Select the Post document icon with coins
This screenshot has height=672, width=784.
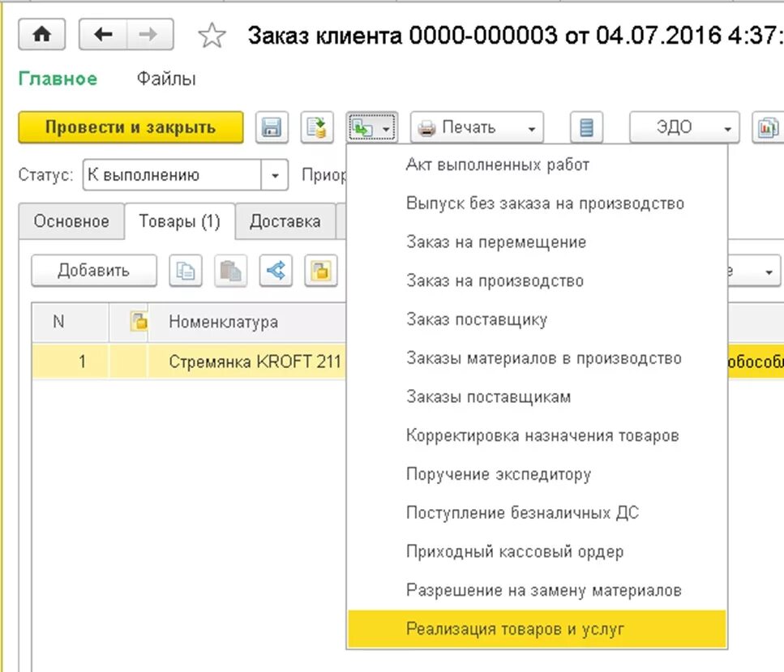pos(317,127)
